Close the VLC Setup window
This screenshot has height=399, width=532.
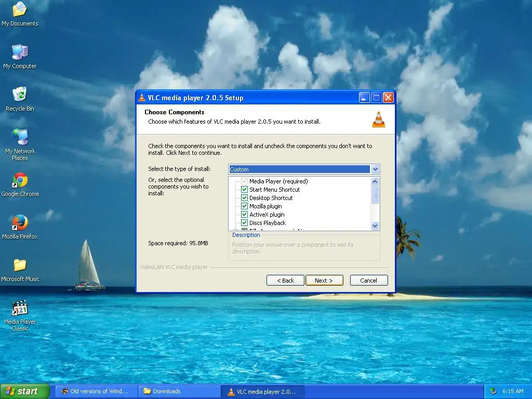pyautogui.click(x=388, y=98)
